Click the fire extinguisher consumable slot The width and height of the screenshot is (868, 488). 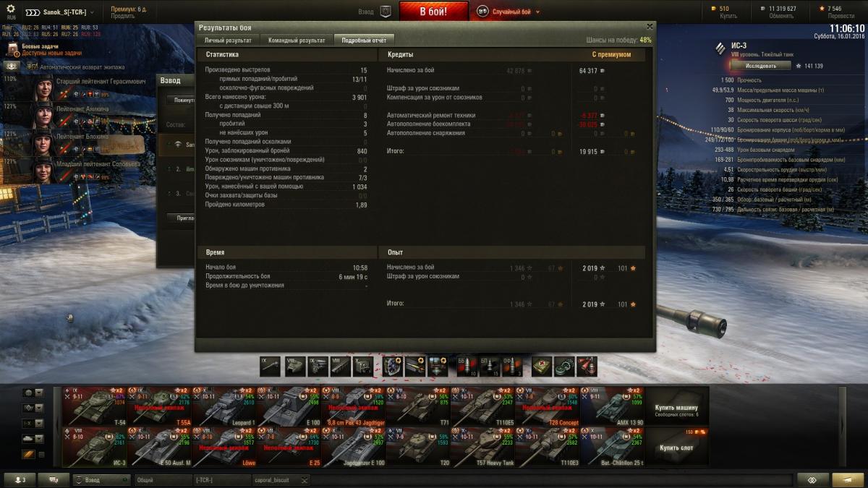587,367
